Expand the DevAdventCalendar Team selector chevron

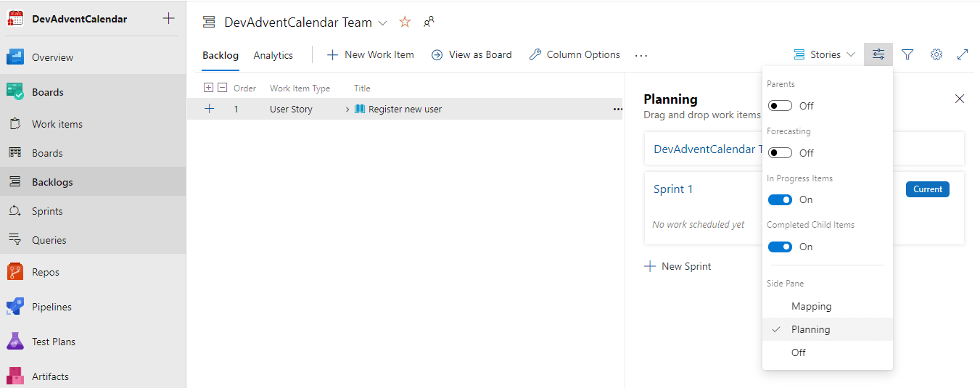point(384,23)
